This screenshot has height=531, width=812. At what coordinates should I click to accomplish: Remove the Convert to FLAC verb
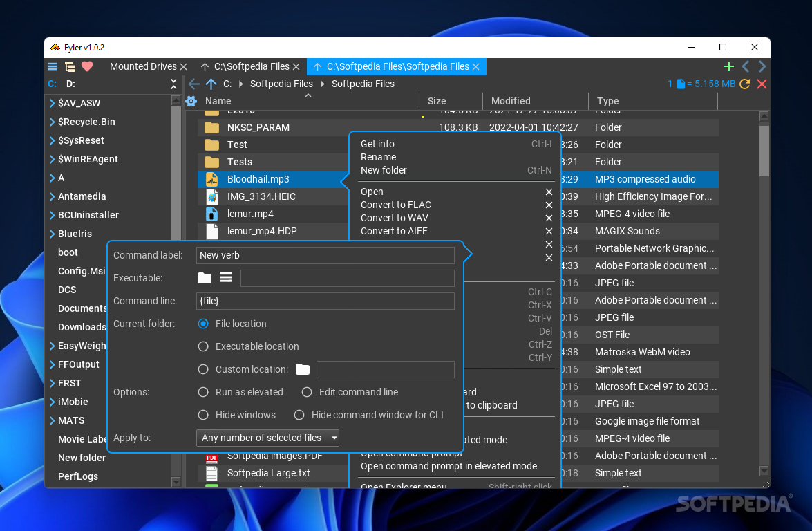[x=549, y=205]
